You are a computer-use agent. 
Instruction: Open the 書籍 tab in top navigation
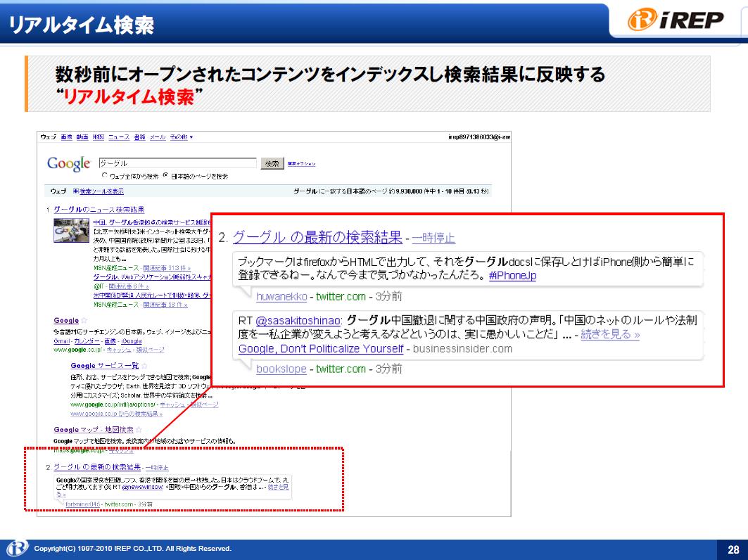coord(139,137)
